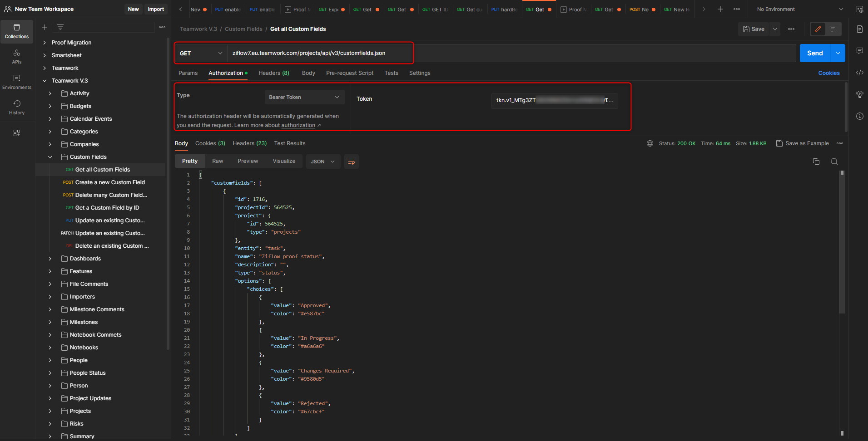The image size is (868, 441).
Task: Open the code snippet panel icon
Action: [859, 73]
